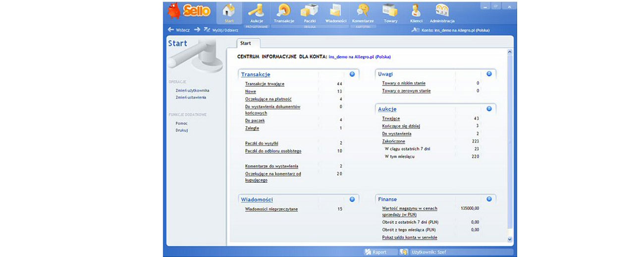
Task: Click Pokaż saldo konta w serwisie
Action: (410, 238)
